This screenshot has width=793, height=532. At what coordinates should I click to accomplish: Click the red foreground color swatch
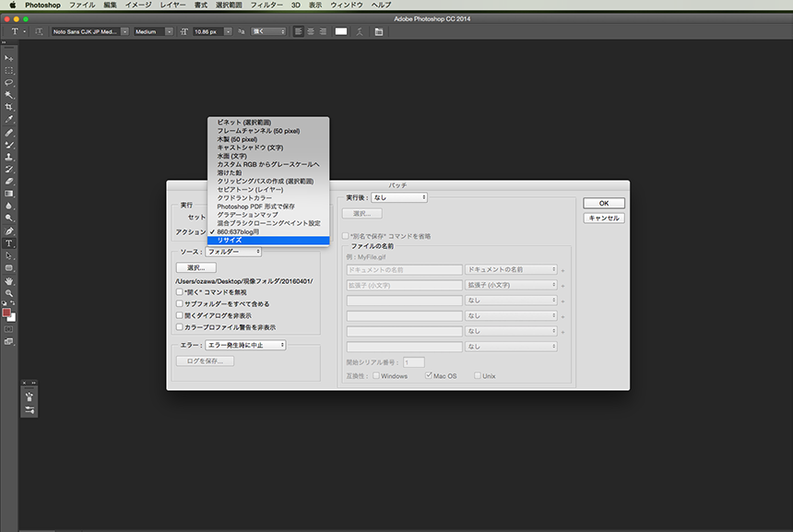coord(6,313)
